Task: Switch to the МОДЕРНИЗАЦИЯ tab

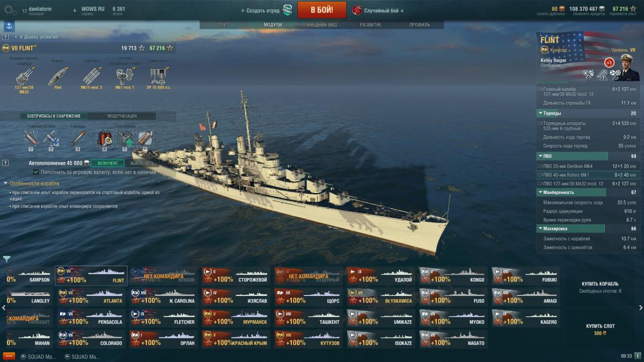Action: (x=122, y=116)
